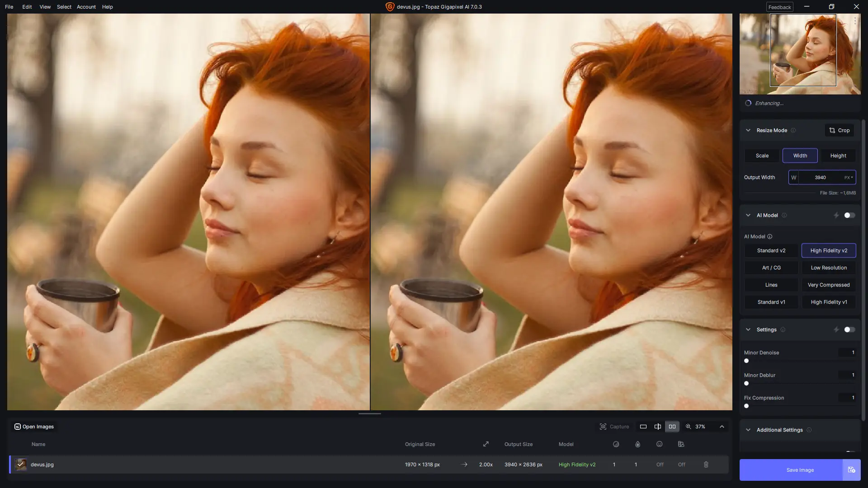Open the PX unit dropdown

[x=849, y=178]
